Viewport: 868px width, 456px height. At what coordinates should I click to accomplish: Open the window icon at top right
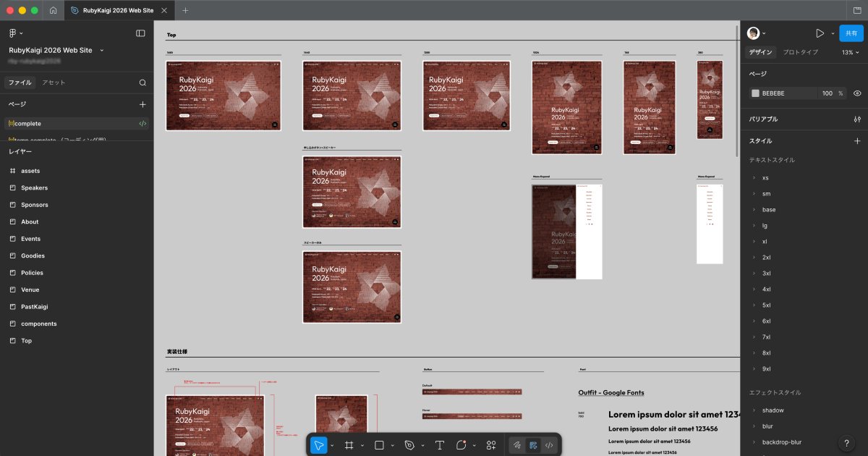[x=857, y=10]
